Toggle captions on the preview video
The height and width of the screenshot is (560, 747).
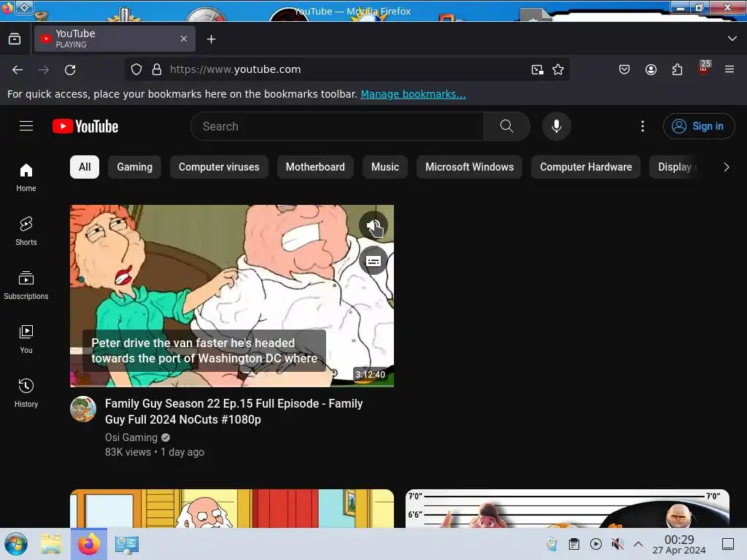click(x=373, y=261)
